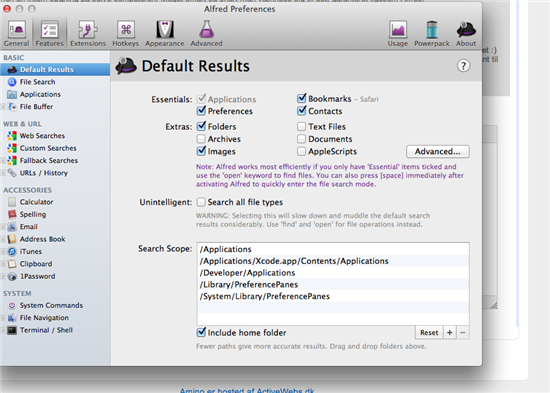Open the General preferences pane
This screenshot has width=550, height=393.
(16, 34)
